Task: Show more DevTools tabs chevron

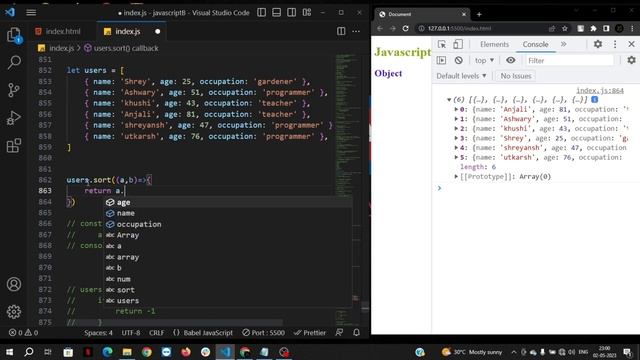Action: [564, 44]
